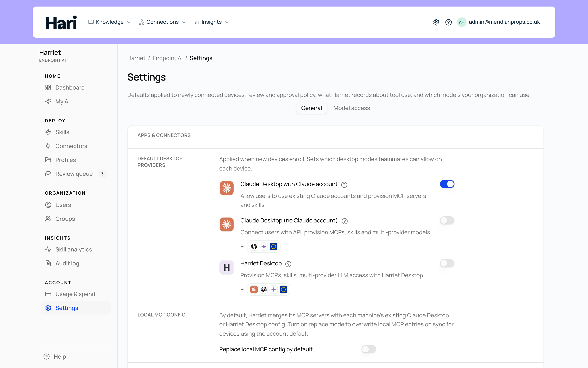Image resolution: width=588 pixels, height=368 pixels.
Task: Enable the Harriet Desktop toggle
Action: 447,263
